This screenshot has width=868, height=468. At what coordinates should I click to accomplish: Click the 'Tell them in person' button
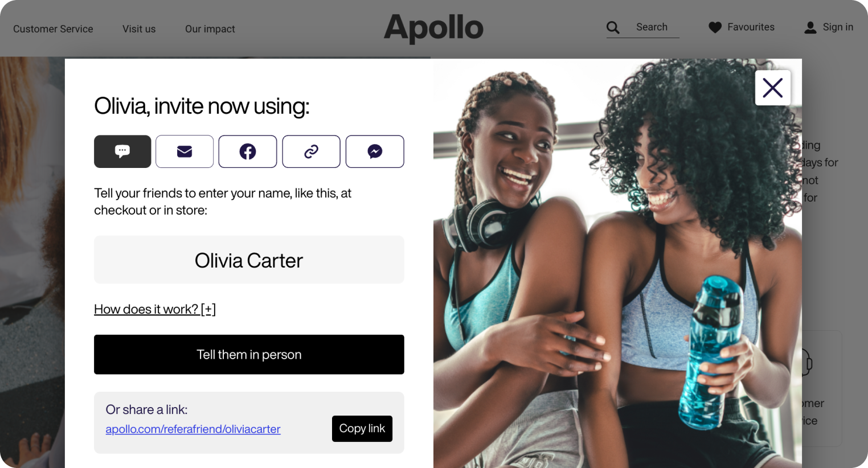pos(249,355)
